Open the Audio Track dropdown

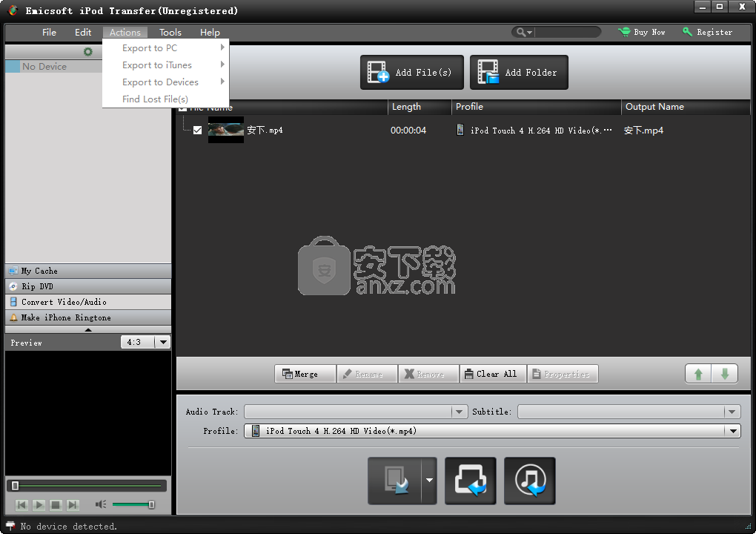point(459,412)
